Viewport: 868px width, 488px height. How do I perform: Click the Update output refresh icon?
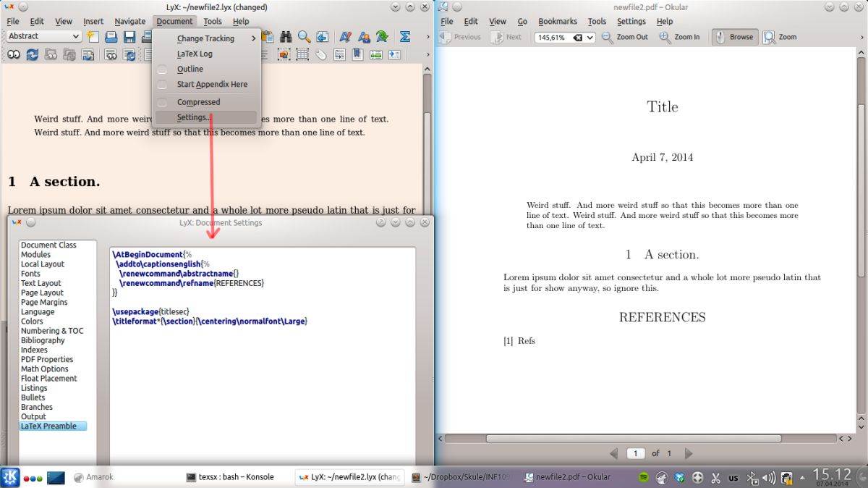(33, 54)
